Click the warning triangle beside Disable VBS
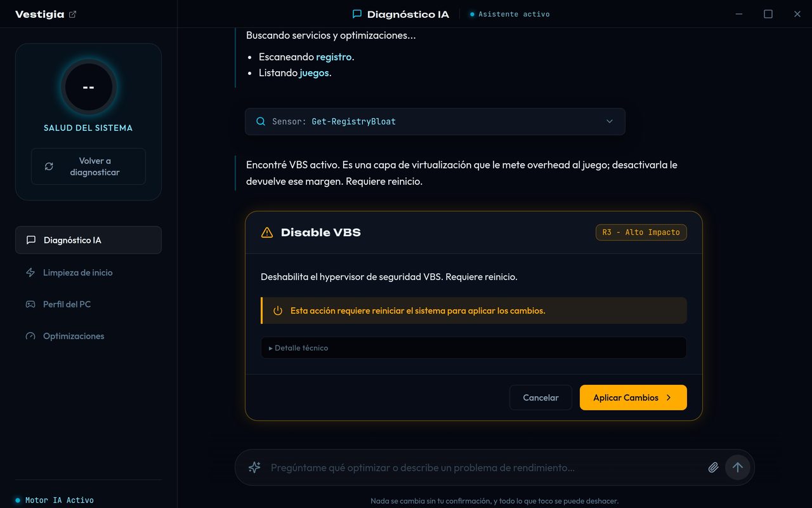The image size is (812, 508). coord(267,232)
